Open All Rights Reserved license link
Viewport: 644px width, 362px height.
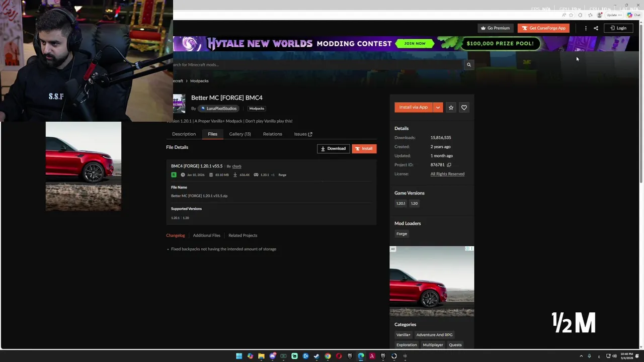[x=447, y=174]
